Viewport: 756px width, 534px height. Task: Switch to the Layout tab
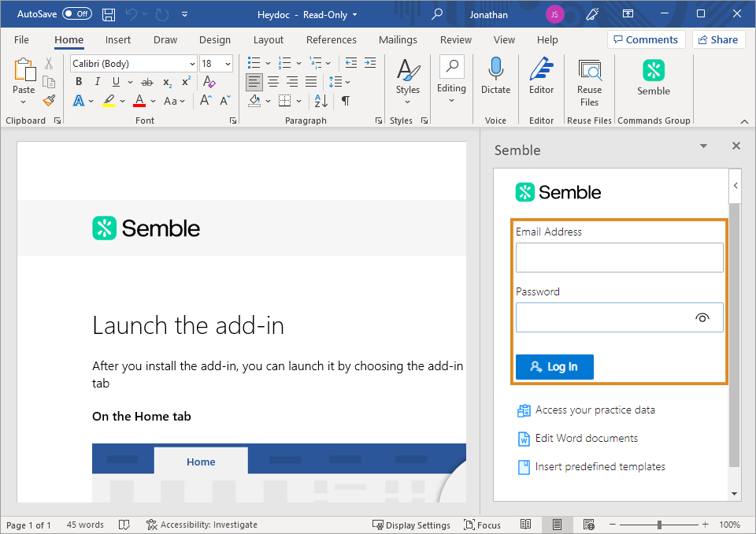pos(268,39)
